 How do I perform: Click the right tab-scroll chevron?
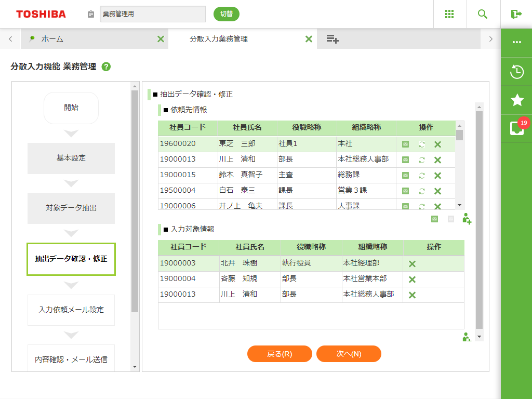click(x=490, y=39)
